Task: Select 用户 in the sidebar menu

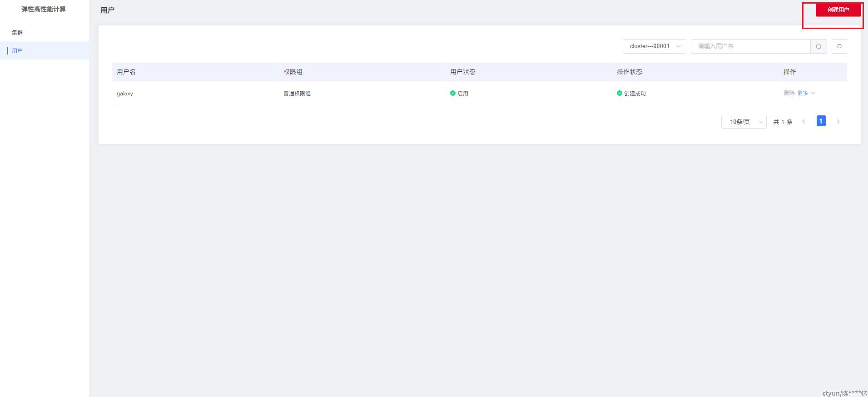Action: (17, 51)
